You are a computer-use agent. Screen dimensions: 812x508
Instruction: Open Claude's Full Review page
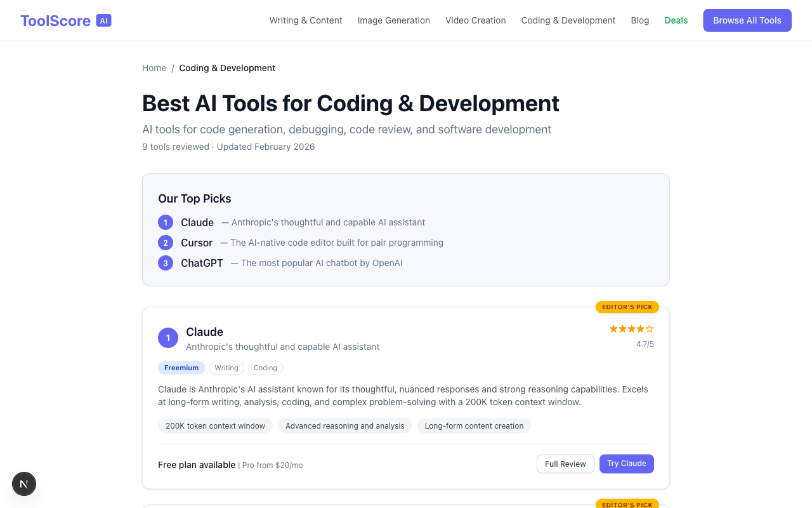point(565,464)
